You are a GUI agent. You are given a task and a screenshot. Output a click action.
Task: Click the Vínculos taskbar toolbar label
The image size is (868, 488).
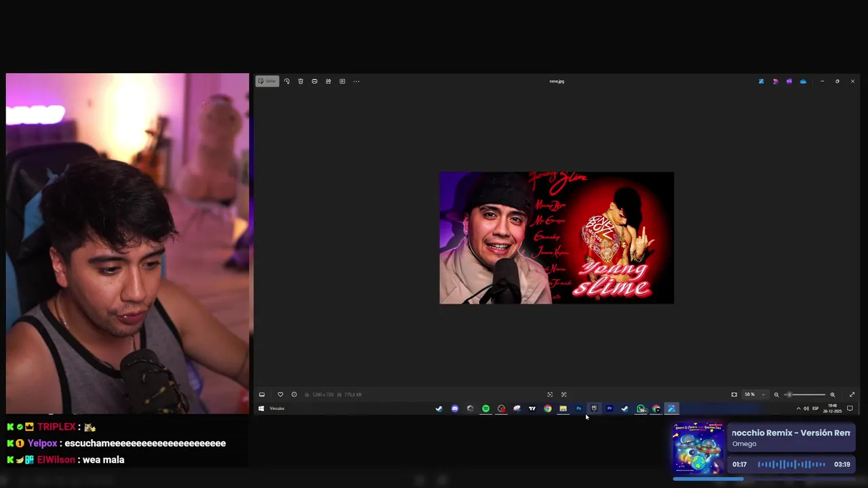coord(277,409)
